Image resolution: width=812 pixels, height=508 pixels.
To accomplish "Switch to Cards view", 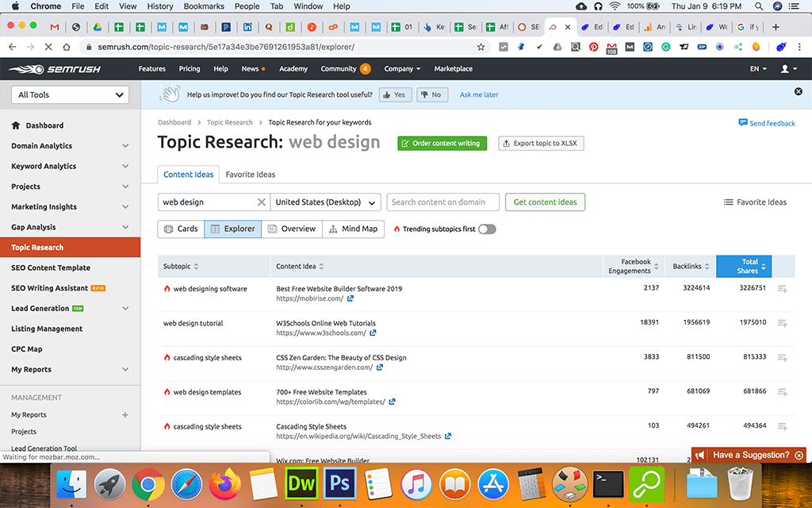I will click(x=181, y=229).
